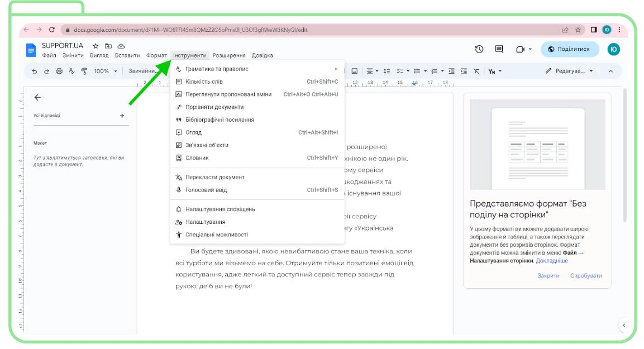Click the browser address bar URL
This screenshot has width=644, height=349.
(190, 30)
